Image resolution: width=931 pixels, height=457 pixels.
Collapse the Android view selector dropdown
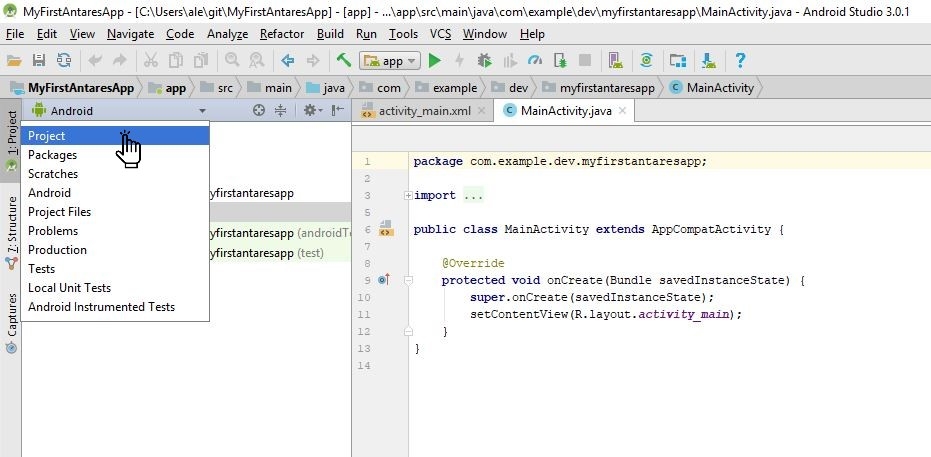(x=203, y=111)
